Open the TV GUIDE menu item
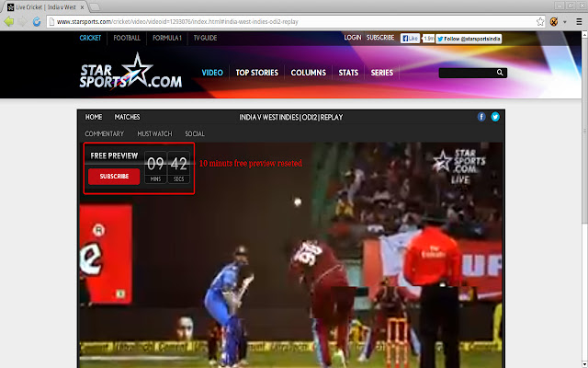Image resolution: width=588 pixels, height=368 pixels. point(205,38)
